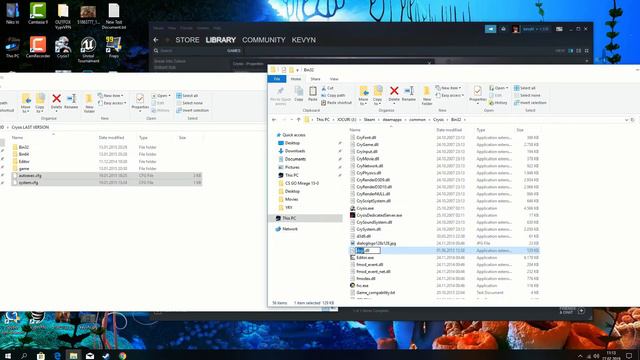Open Fraps desktop icon
640x360 pixels.
pos(113,47)
